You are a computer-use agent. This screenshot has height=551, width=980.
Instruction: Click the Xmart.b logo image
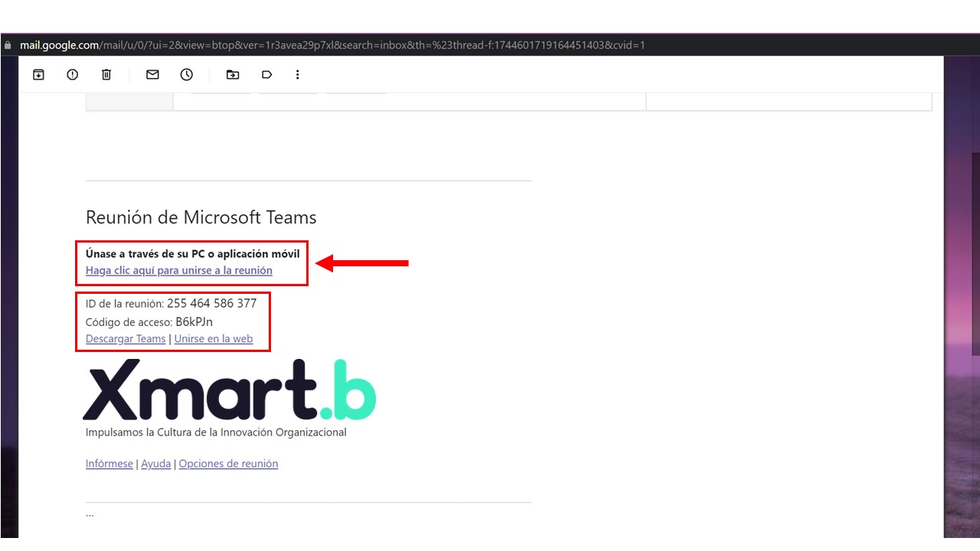pyautogui.click(x=230, y=390)
